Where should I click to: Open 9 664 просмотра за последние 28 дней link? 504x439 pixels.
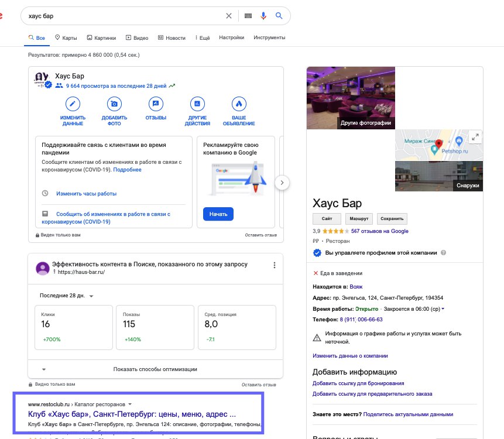(116, 86)
